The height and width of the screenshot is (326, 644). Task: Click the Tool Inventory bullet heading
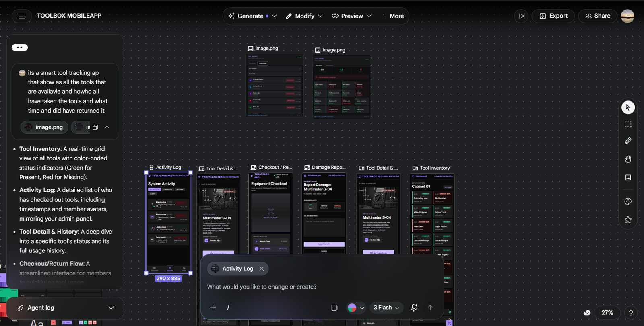pyautogui.click(x=40, y=149)
